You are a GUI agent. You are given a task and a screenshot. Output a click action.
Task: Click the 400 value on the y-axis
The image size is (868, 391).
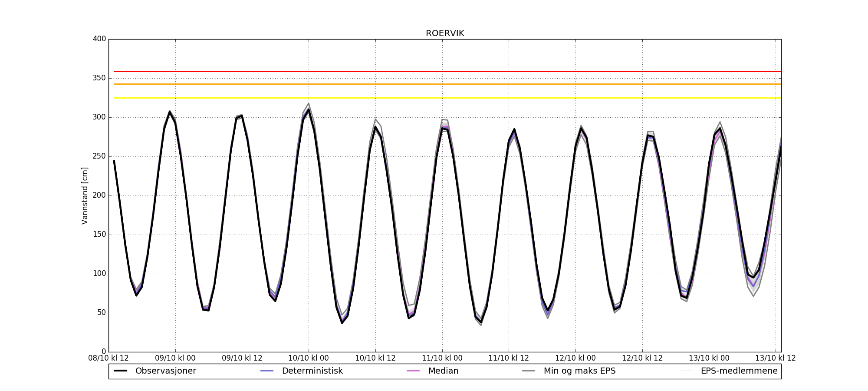coord(99,39)
